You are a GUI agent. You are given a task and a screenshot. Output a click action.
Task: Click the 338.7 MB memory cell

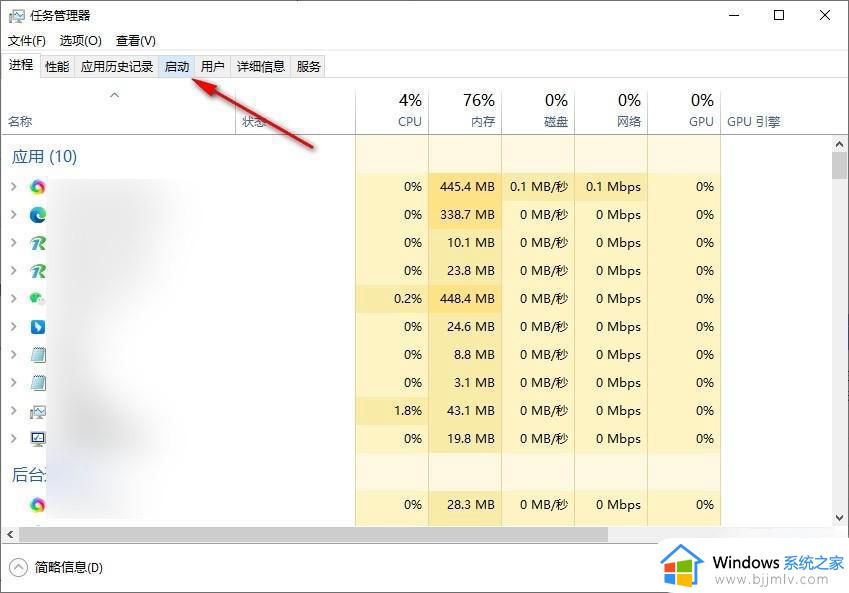click(465, 214)
